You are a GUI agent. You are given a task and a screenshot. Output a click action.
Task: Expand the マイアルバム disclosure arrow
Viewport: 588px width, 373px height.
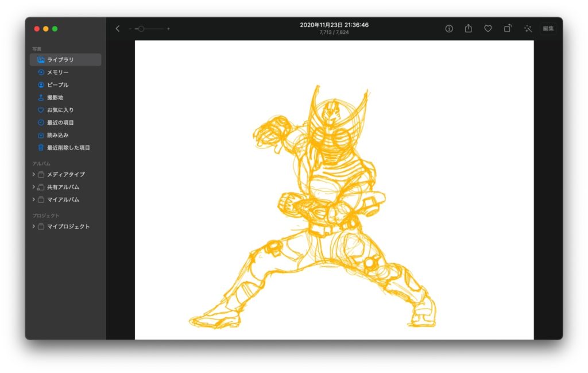[x=33, y=199]
